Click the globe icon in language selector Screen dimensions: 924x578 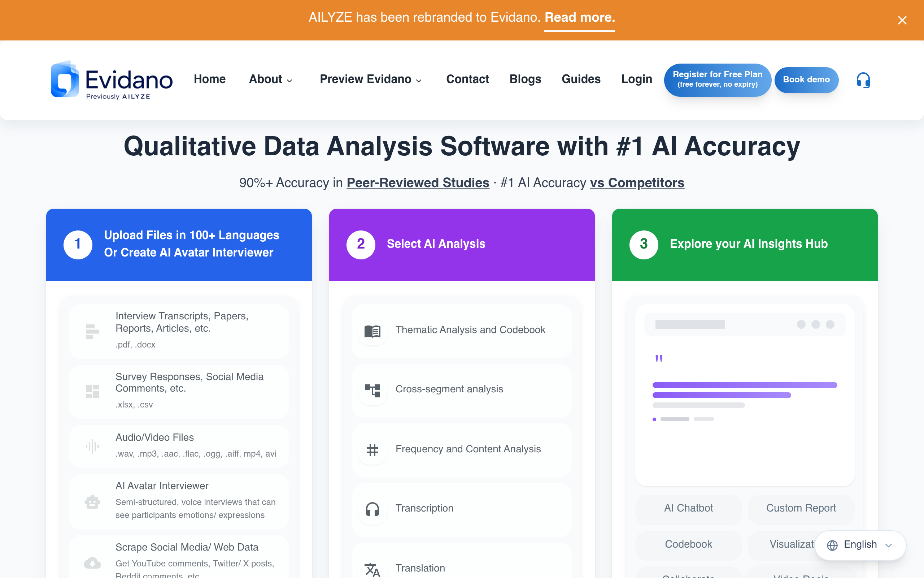pyautogui.click(x=832, y=545)
